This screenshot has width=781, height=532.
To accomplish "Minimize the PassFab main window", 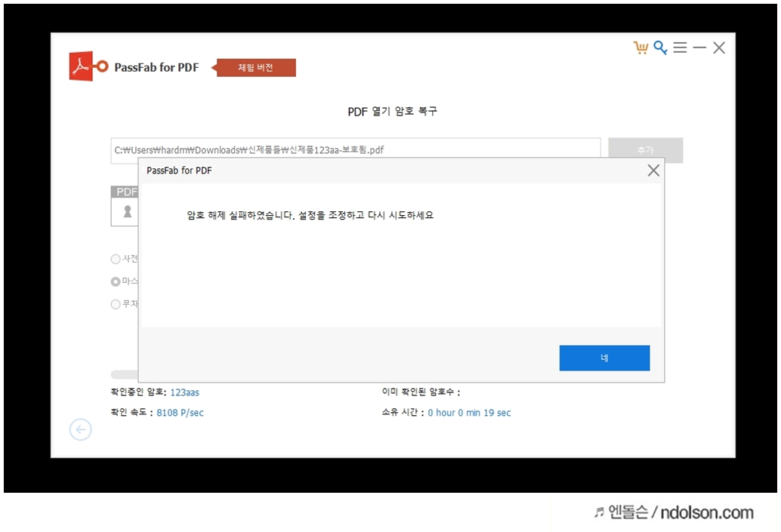I will 699,48.
